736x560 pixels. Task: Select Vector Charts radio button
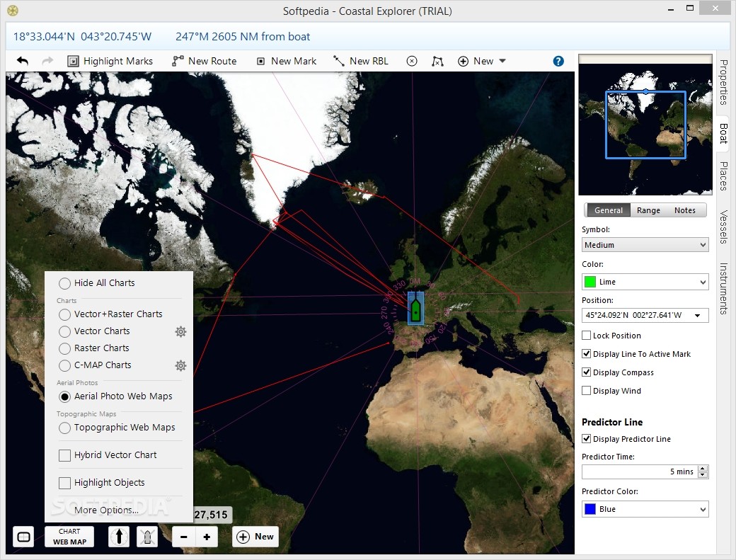[x=65, y=331]
